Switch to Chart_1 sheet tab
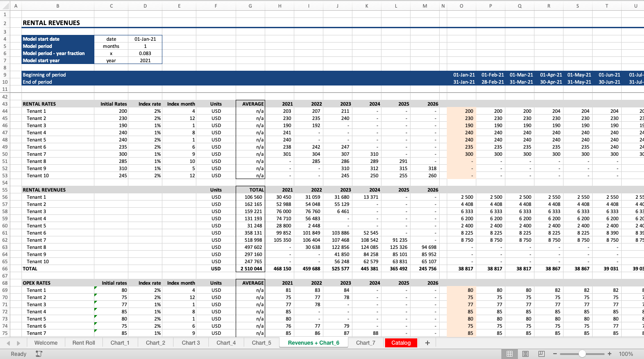 (120, 343)
